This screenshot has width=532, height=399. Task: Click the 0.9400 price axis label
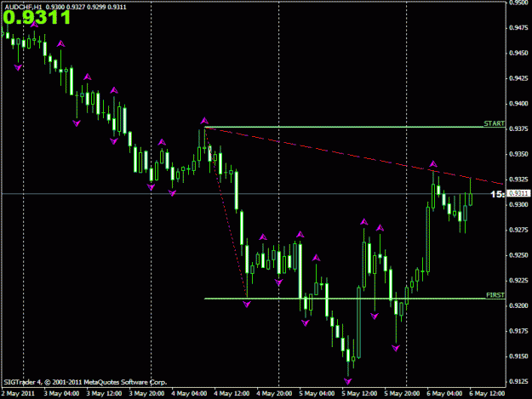click(519, 104)
